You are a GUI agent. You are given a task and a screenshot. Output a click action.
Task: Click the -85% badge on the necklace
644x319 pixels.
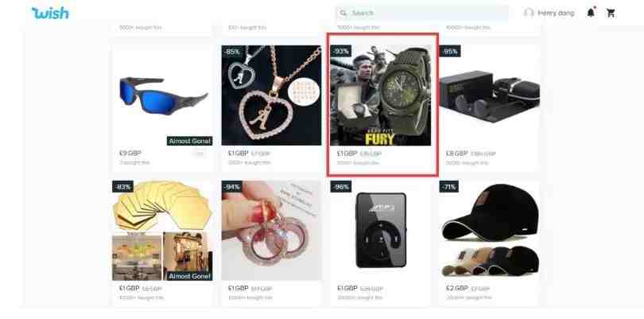(231, 52)
